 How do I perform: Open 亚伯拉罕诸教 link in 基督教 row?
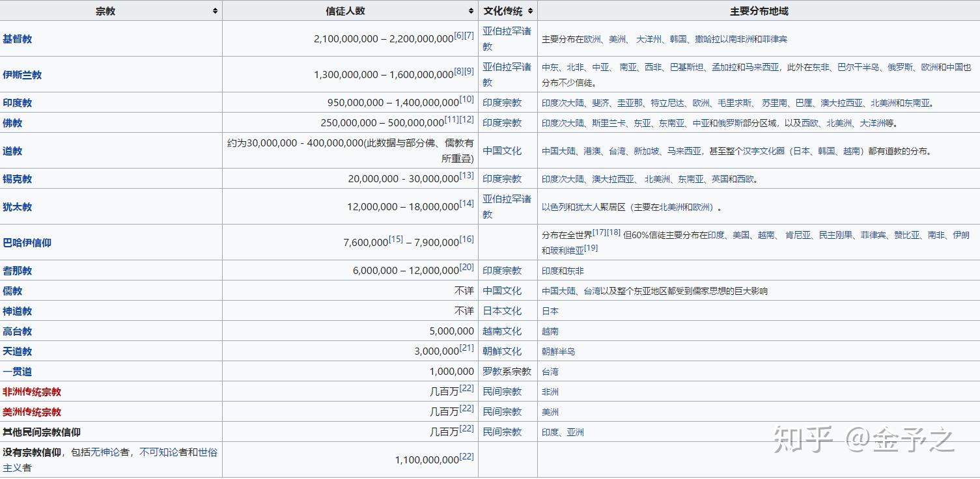507,39
